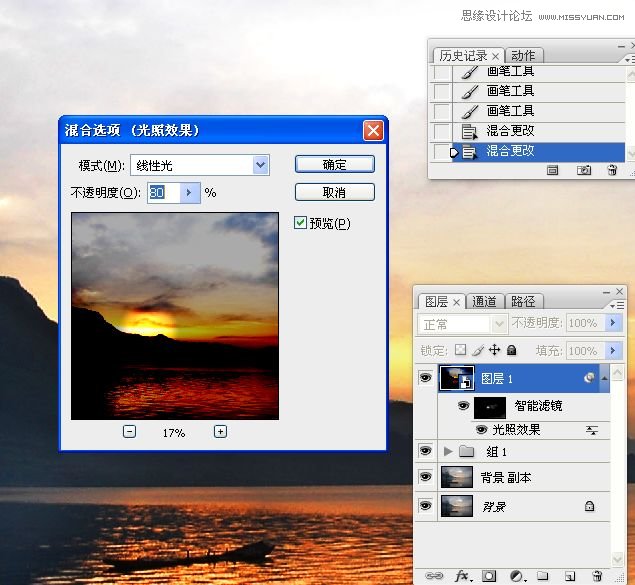The height and width of the screenshot is (585, 635).
Task: Set history brush source box for selected 混合更改
Action: (441, 152)
